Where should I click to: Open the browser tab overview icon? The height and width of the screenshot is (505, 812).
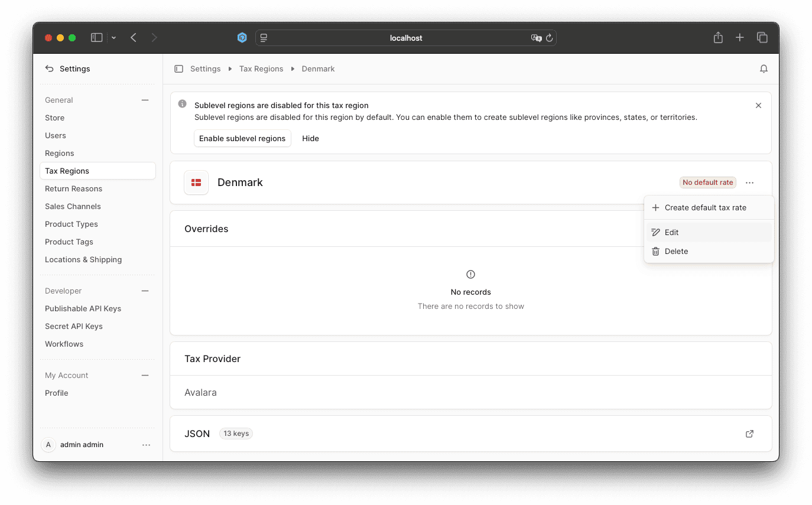coord(762,38)
